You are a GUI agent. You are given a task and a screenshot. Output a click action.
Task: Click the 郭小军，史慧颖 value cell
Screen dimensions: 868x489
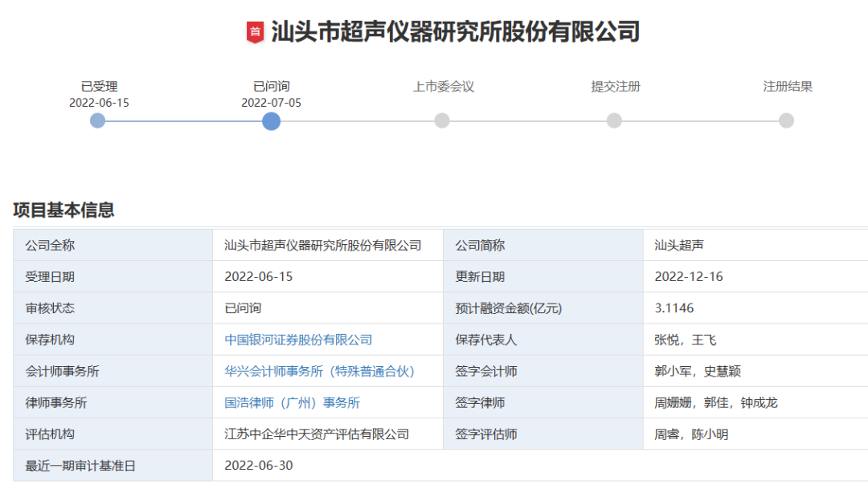(x=755, y=371)
